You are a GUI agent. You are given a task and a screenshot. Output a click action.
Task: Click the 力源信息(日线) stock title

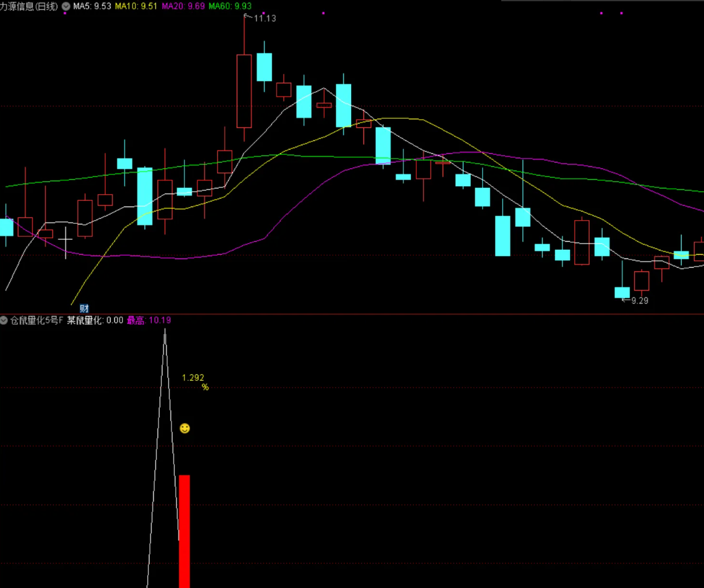(x=29, y=6)
